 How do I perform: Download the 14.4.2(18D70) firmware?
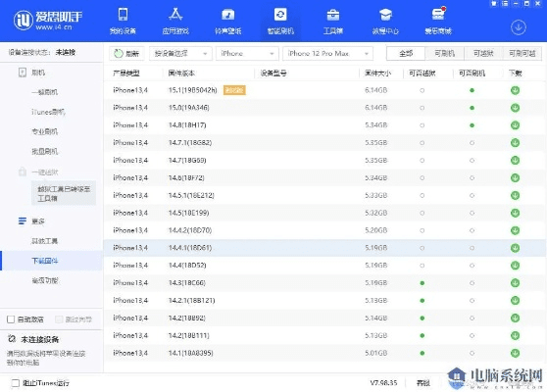point(515,230)
